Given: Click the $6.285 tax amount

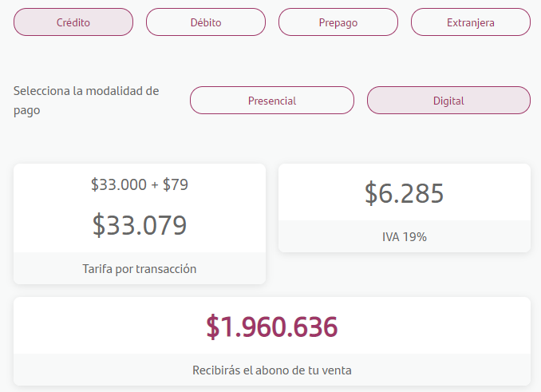Looking at the screenshot, I should pos(405,193).
